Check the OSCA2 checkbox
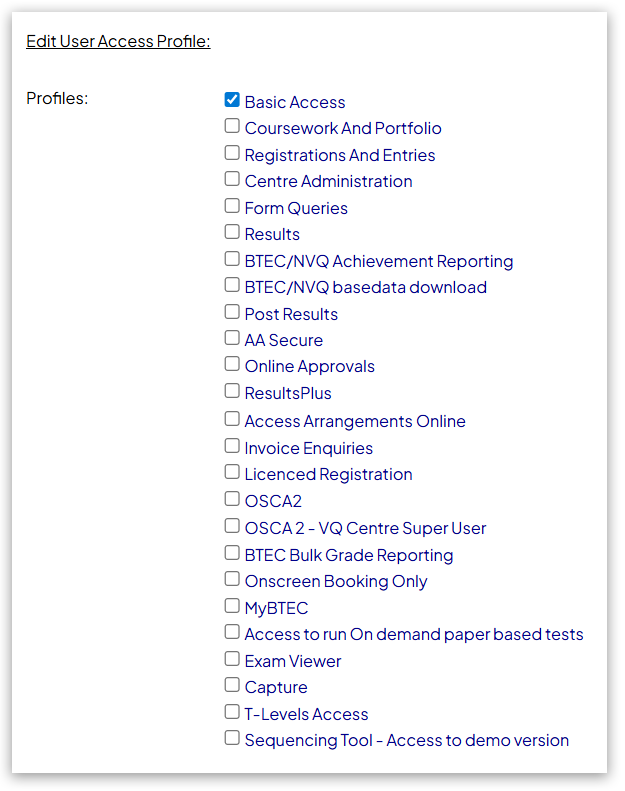Viewport: 625px width, 791px height. tap(232, 499)
